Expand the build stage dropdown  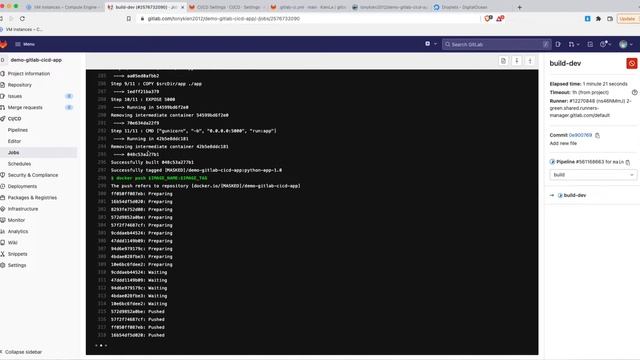[593, 175]
